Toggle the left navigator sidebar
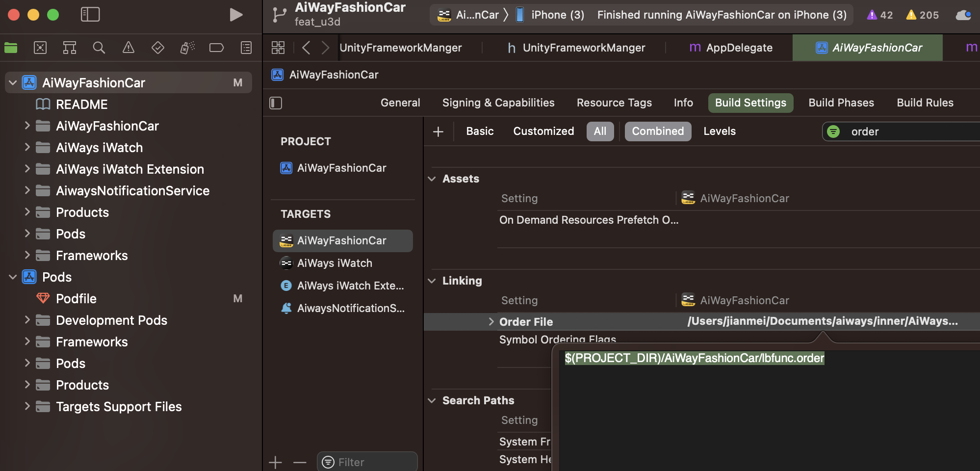This screenshot has width=980, height=471. 90,15
